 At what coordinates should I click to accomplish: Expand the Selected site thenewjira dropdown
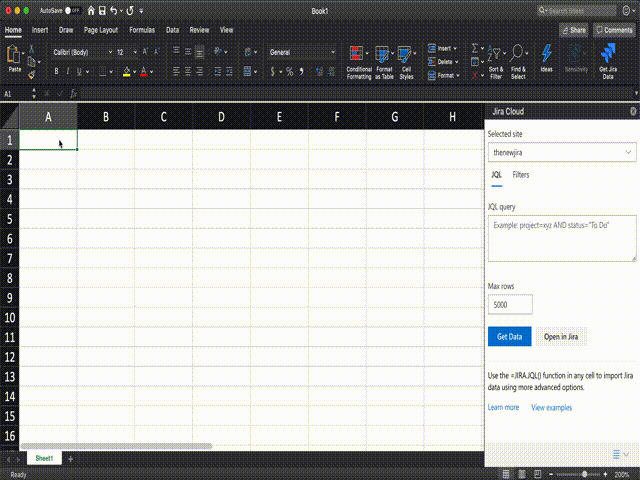click(x=562, y=152)
